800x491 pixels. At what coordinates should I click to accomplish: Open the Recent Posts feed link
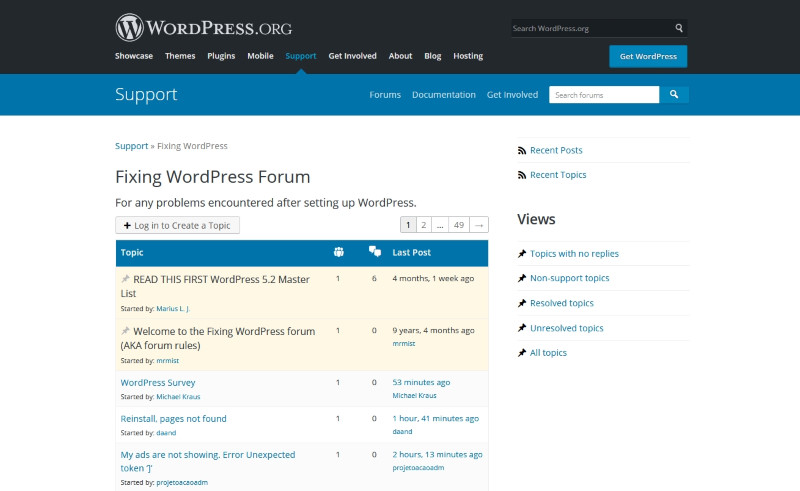(556, 150)
